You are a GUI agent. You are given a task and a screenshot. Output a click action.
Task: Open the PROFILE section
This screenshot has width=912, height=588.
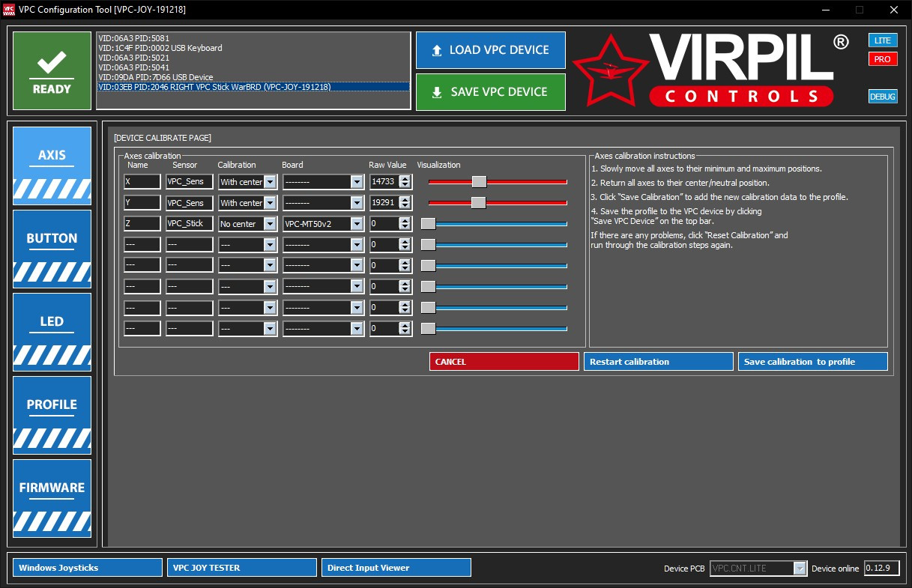click(52, 414)
